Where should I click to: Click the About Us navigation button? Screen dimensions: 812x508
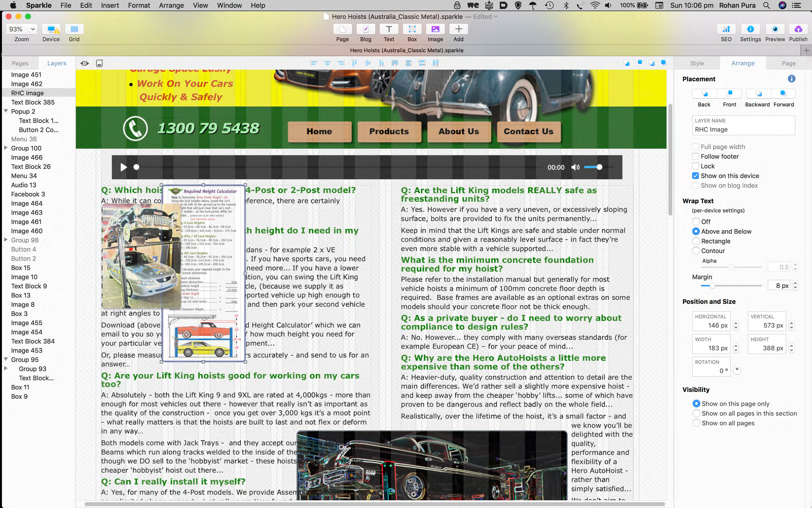[459, 131]
